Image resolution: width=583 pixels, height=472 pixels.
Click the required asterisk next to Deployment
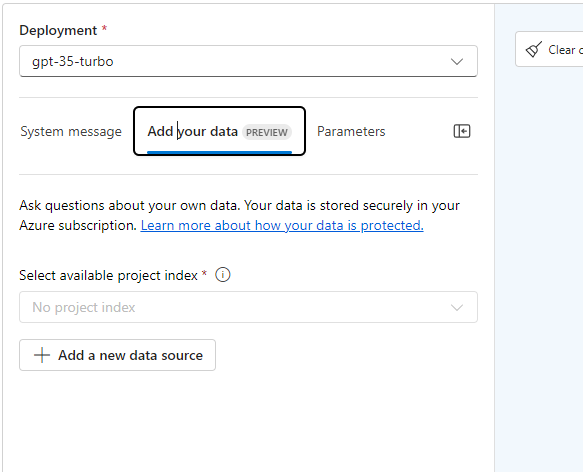[x=104, y=28]
